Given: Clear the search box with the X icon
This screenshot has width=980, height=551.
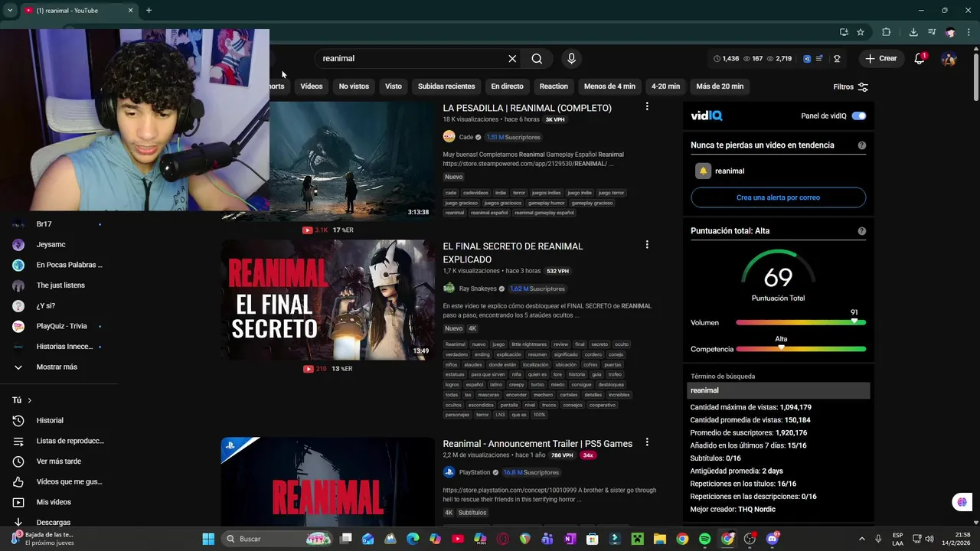Looking at the screenshot, I should [x=512, y=58].
